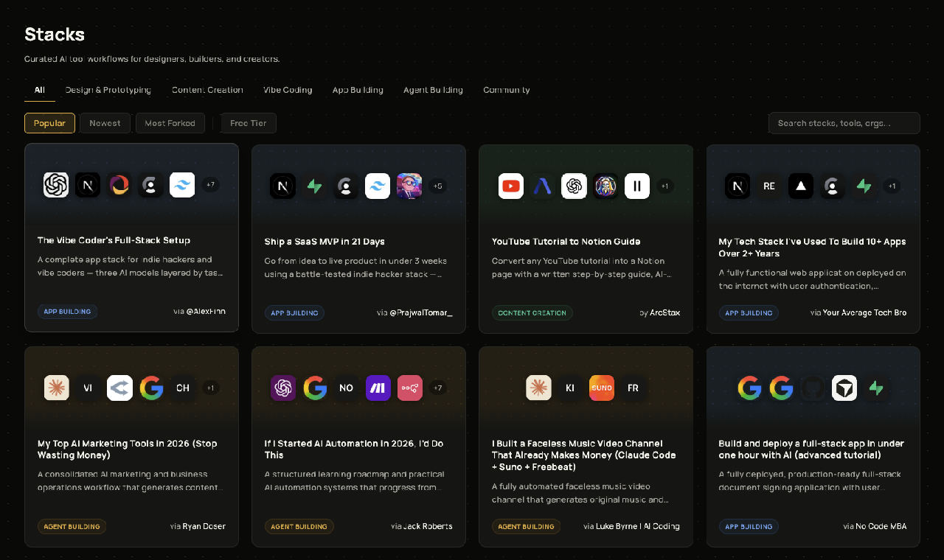Open the YouTube Tutorial to Notion Guide title
The image size is (944, 560).
[x=566, y=242]
